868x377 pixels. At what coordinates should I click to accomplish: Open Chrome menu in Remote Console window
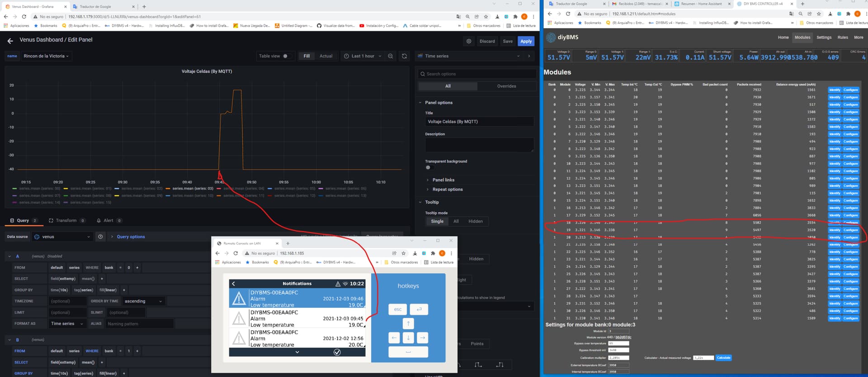(451, 253)
